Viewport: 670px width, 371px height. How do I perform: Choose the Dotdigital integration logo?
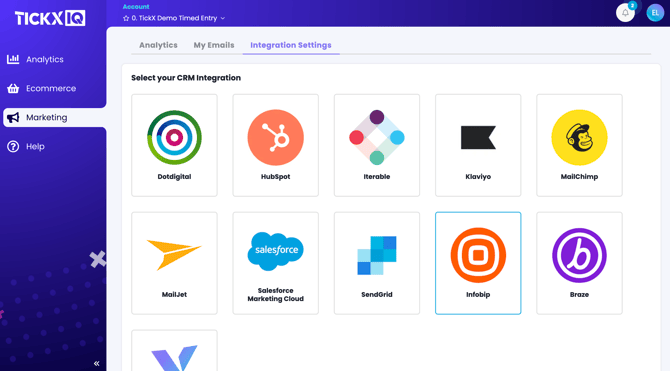[174, 138]
